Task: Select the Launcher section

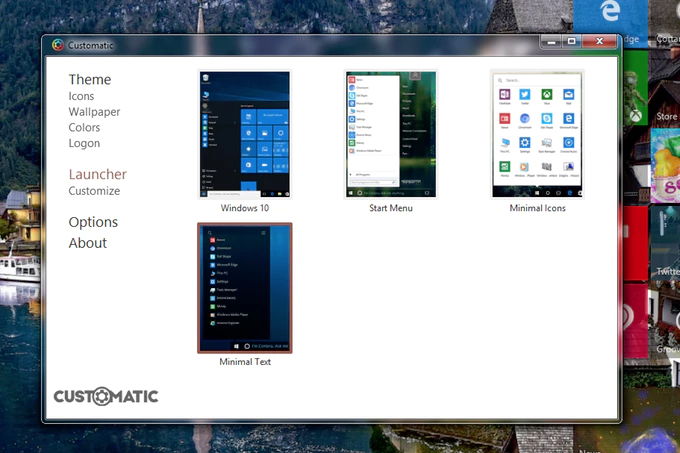Action: [97, 174]
